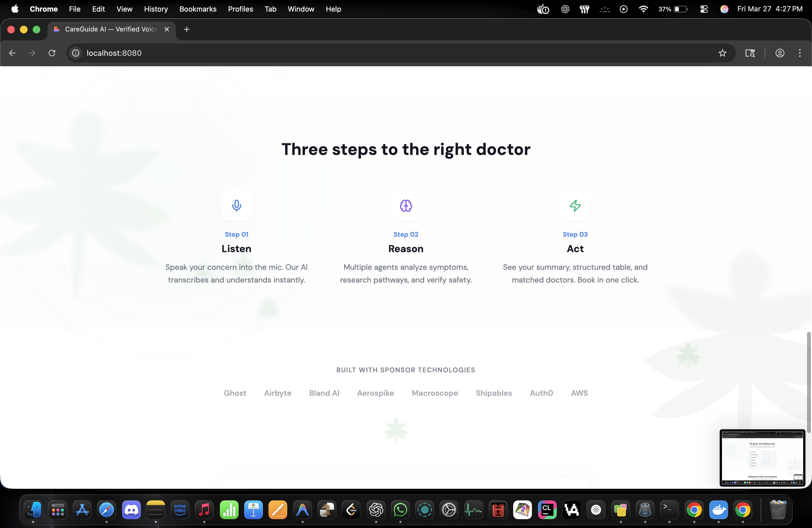812x528 pixels.
Task: Open the Chrome profile avatar icon
Action: click(x=780, y=53)
